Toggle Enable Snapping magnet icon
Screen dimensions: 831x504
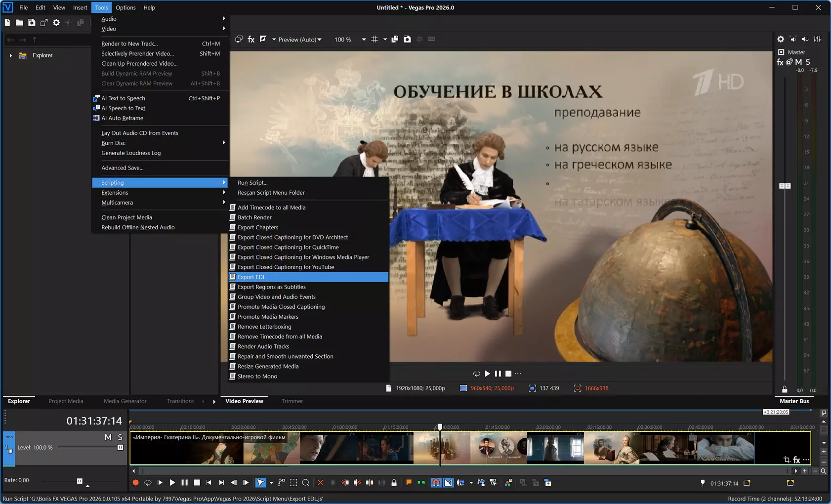point(436,483)
